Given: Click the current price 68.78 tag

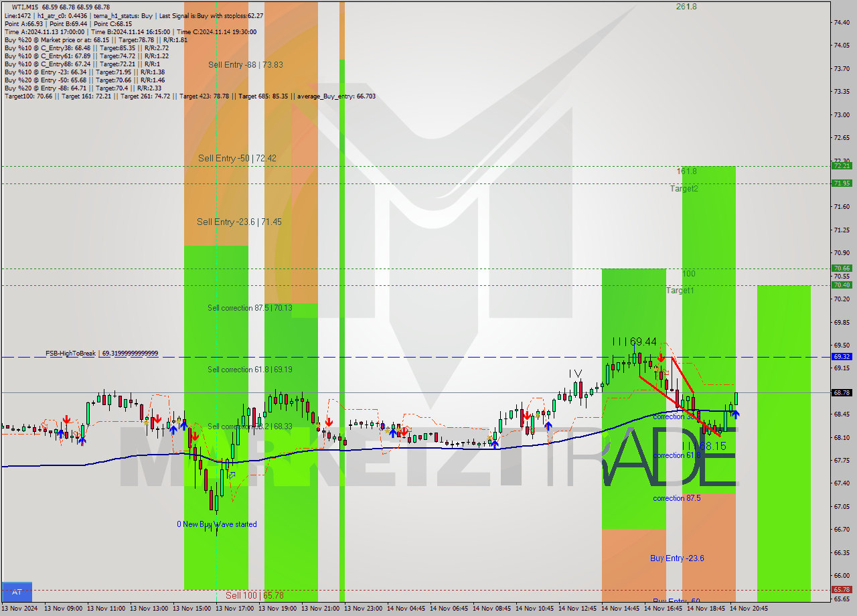Looking at the screenshot, I should click(842, 393).
